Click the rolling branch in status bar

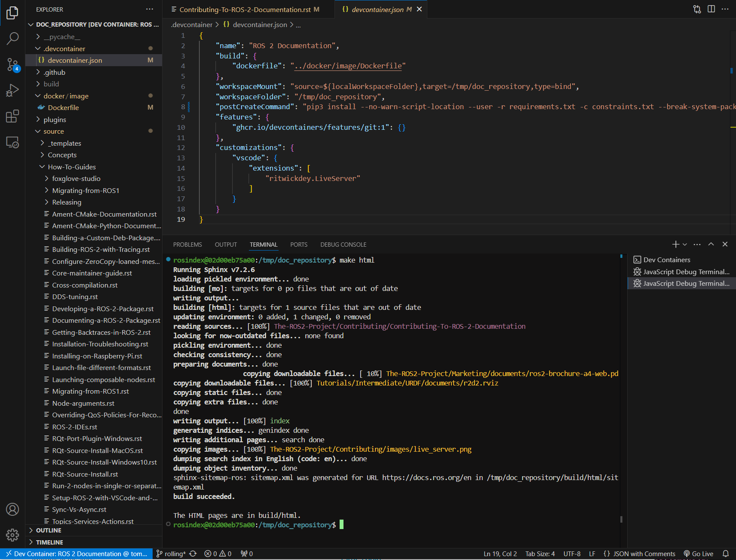tap(171, 554)
